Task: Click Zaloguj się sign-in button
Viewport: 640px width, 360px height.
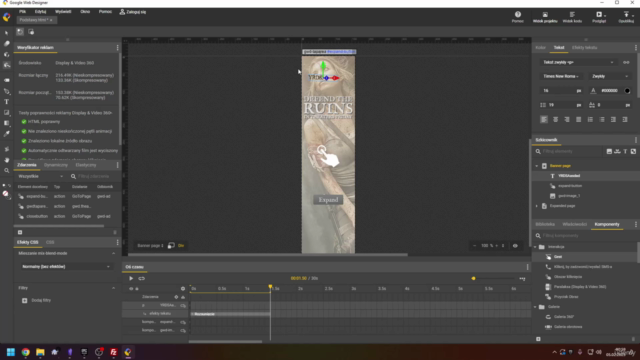Action: [133, 12]
